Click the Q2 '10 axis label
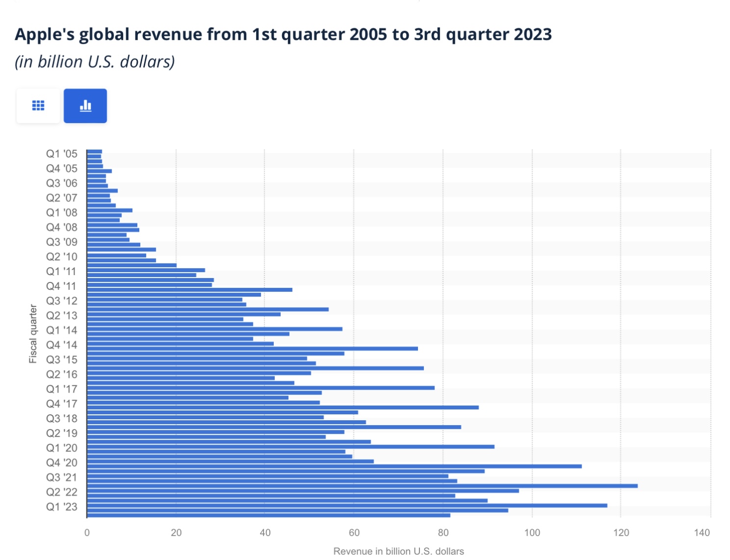The height and width of the screenshot is (560, 730). [62, 256]
